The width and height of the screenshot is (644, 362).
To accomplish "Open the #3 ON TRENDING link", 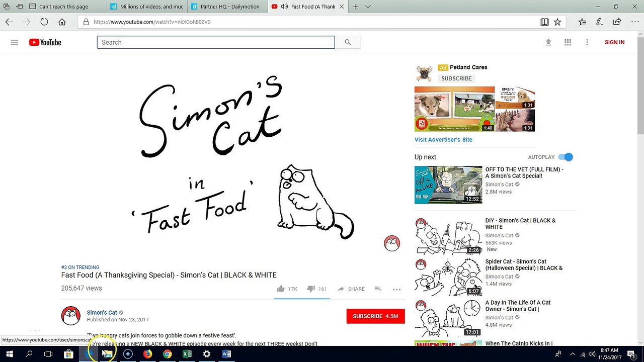I will (x=80, y=267).
